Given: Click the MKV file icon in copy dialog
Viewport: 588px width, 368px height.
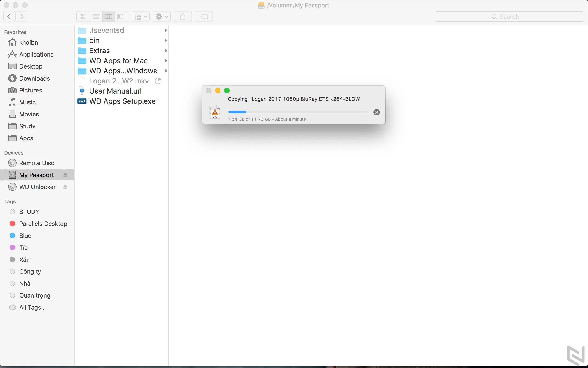Looking at the screenshot, I should 215,112.
